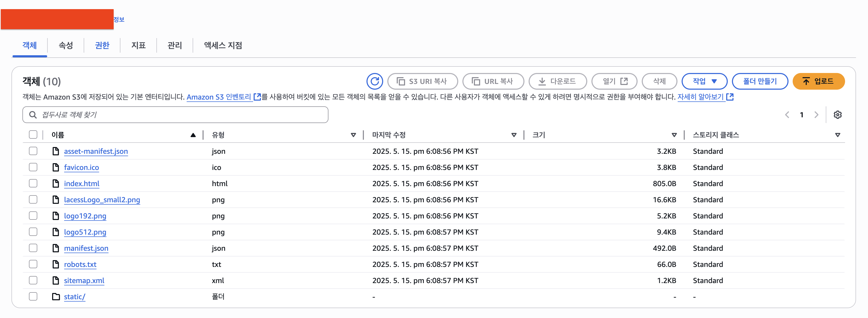The image size is (868, 318).
Task: Switch to the 속성 tab
Action: 66,45
